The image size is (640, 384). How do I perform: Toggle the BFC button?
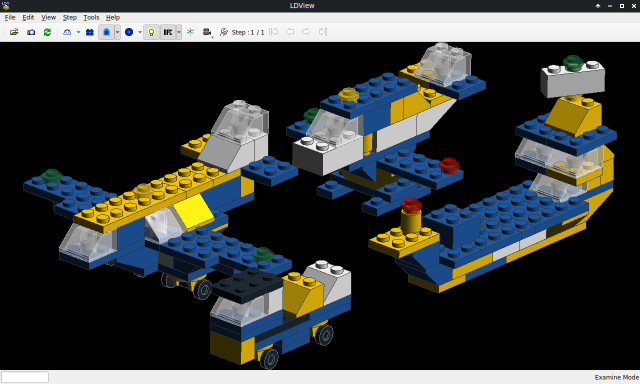(168, 32)
